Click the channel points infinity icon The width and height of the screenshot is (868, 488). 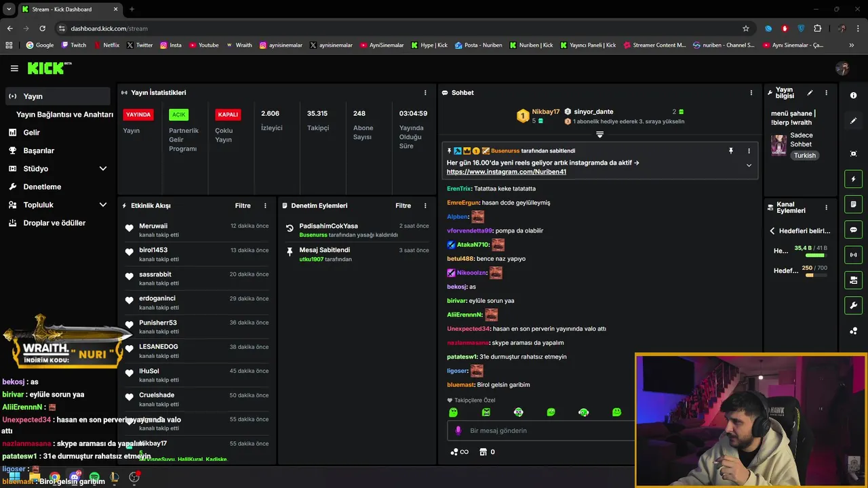click(x=459, y=452)
